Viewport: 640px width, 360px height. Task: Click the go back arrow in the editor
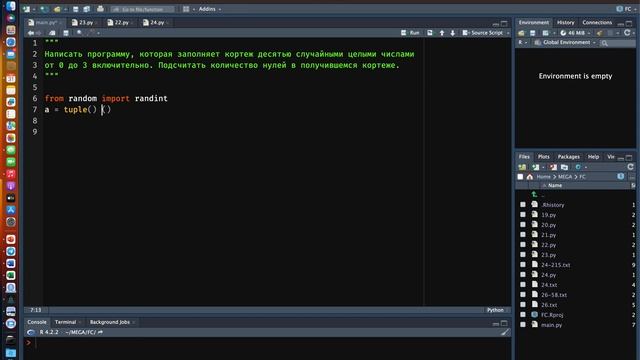click(x=31, y=33)
